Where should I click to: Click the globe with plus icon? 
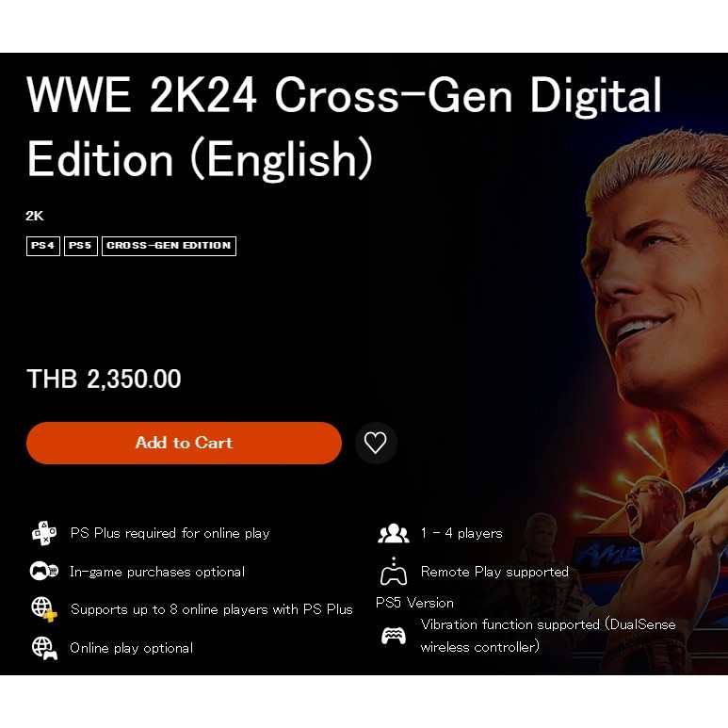(44, 609)
